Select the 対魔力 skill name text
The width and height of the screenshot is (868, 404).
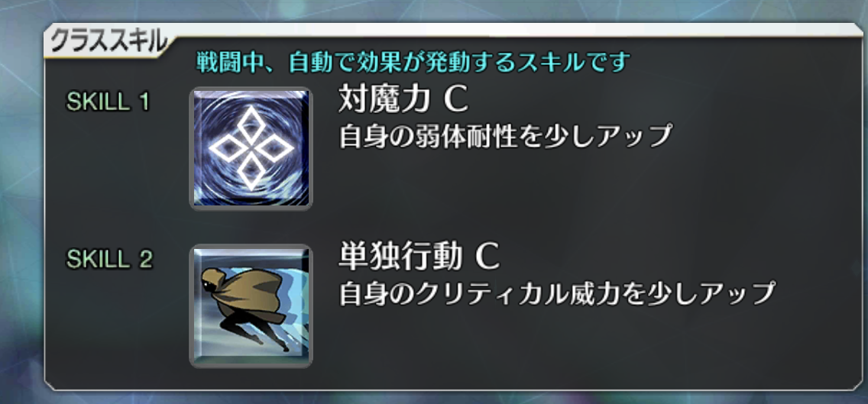[384, 101]
